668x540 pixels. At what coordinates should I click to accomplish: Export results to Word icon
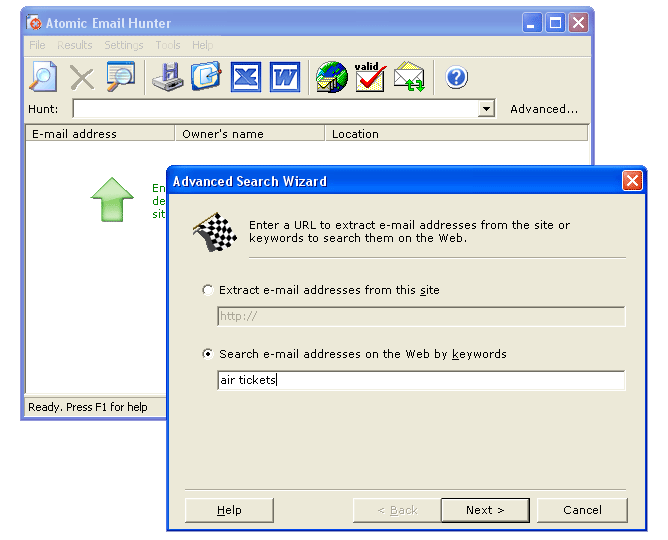pos(285,77)
